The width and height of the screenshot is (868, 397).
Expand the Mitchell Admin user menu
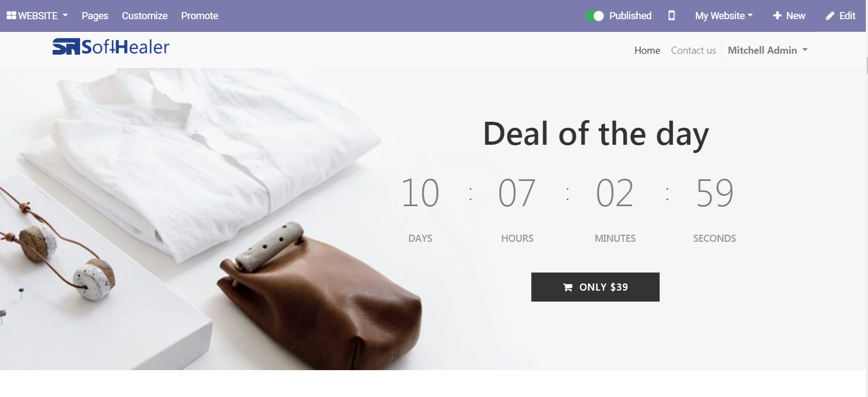[x=768, y=50]
